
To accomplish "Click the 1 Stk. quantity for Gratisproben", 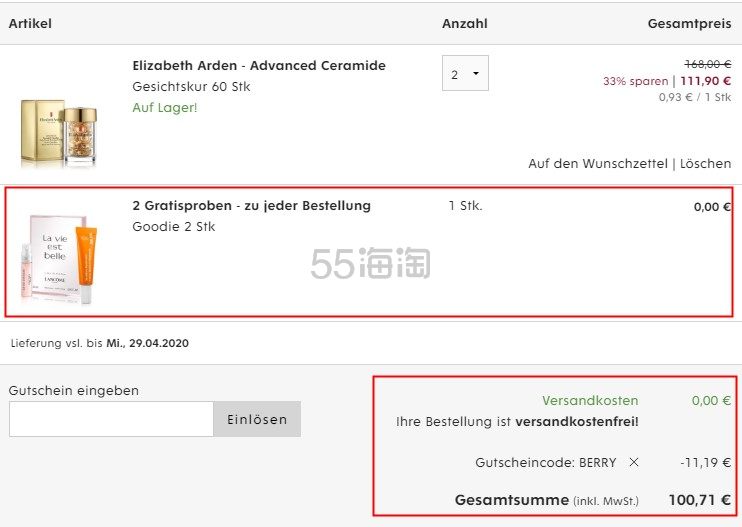I will click(x=465, y=206).
